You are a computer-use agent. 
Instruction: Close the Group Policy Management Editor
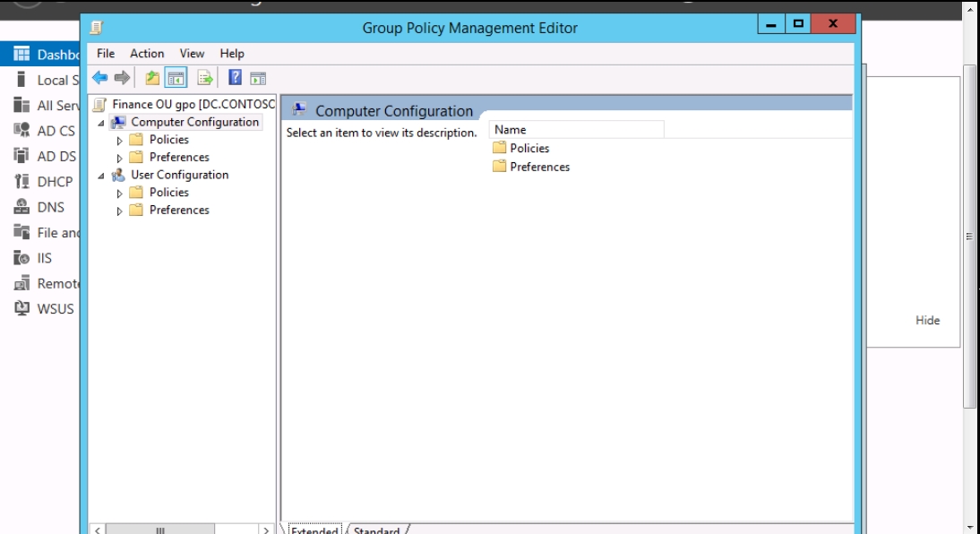click(833, 24)
